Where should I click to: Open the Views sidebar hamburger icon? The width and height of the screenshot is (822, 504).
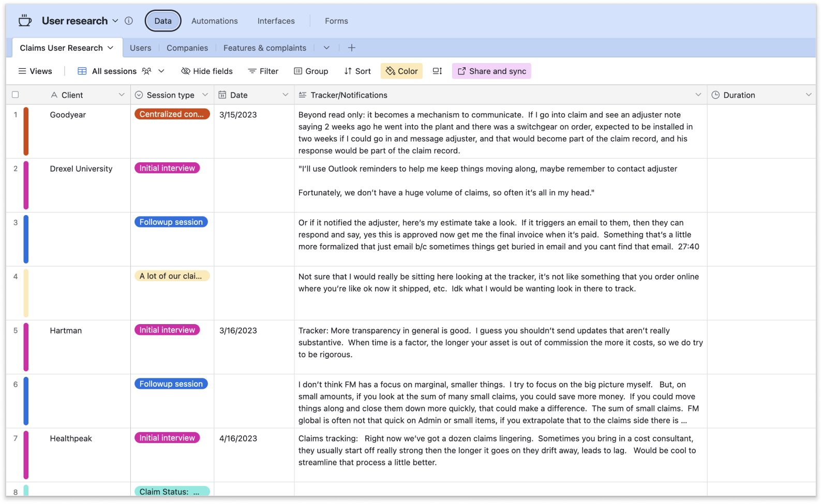[22, 71]
